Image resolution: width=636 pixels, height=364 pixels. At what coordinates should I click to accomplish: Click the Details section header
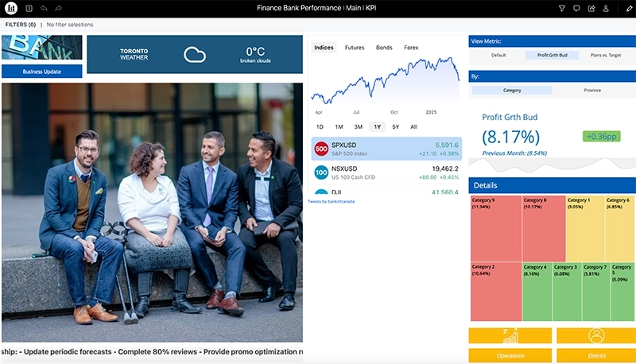tap(552, 185)
